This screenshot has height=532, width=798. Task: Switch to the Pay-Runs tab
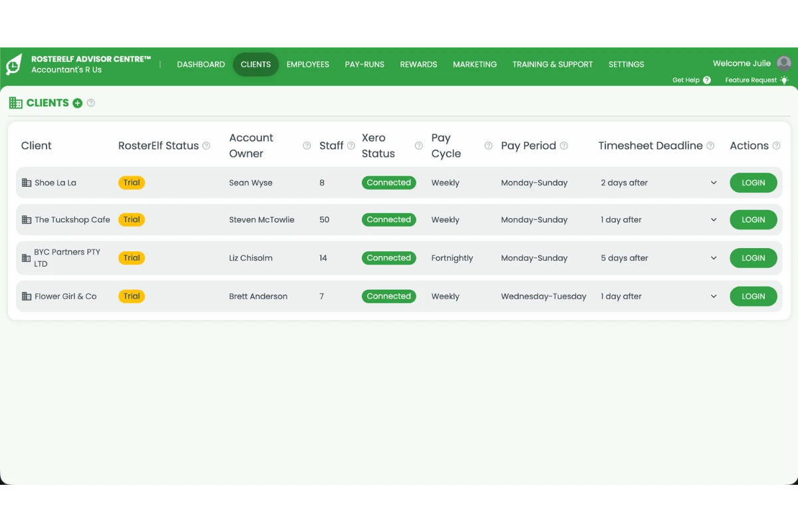(364, 65)
